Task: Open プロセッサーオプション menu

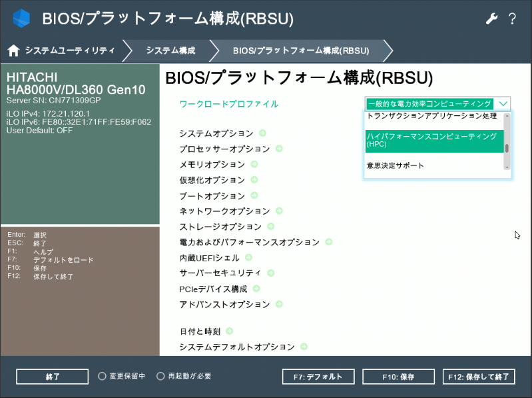Action: [224, 149]
